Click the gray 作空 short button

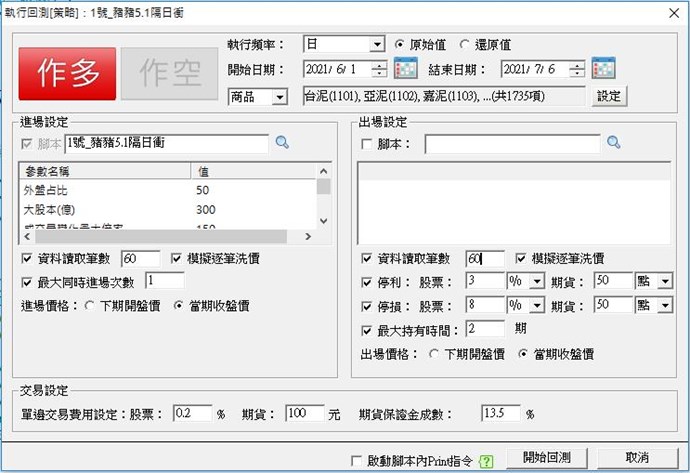tap(167, 72)
